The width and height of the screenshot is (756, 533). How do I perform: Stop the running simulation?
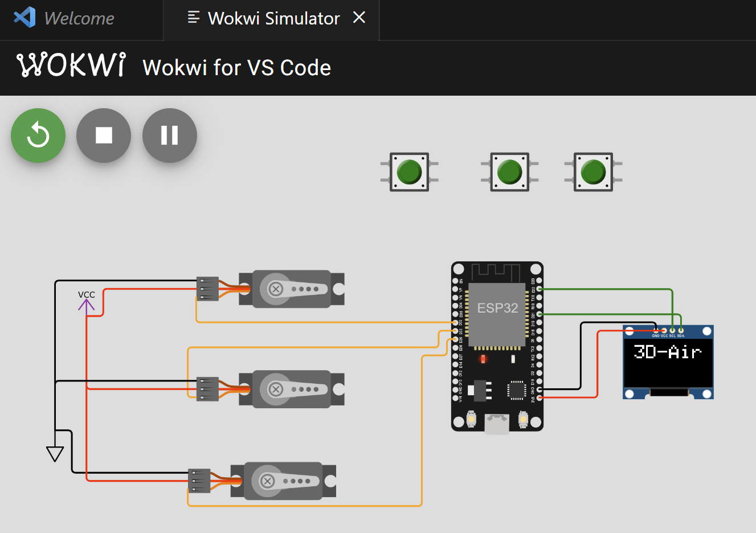click(104, 135)
